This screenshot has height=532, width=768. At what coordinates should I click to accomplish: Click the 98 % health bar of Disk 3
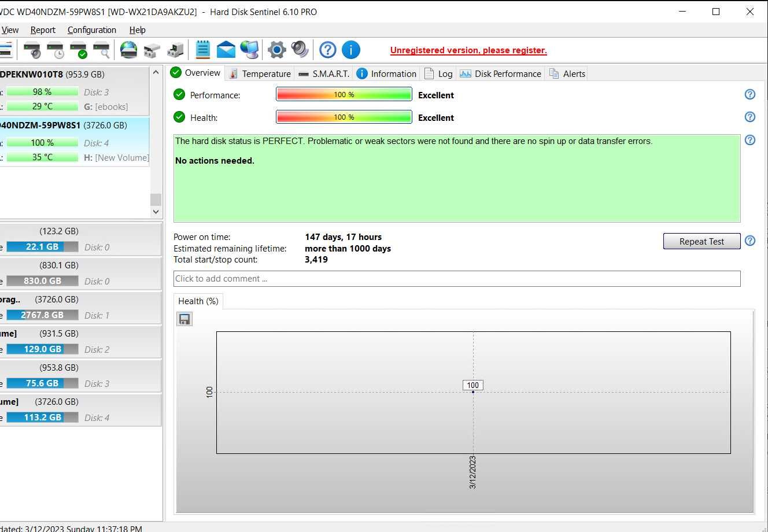click(42, 92)
